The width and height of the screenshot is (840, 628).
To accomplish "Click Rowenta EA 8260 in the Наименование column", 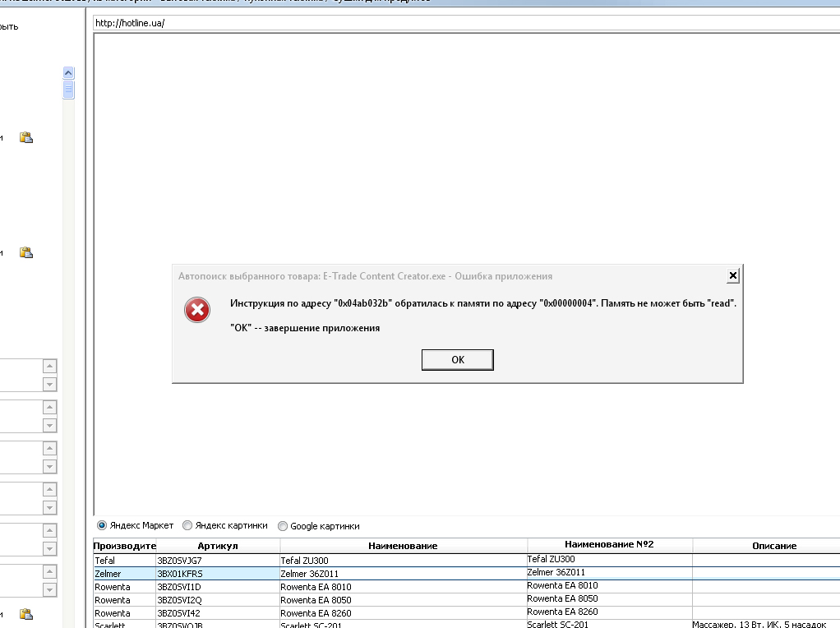I will [403, 613].
